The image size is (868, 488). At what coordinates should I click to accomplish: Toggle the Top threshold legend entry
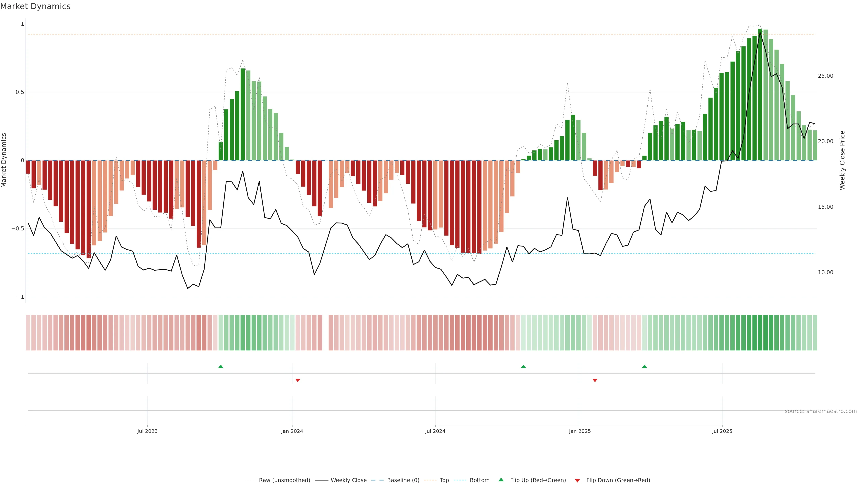click(x=444, y=480)
